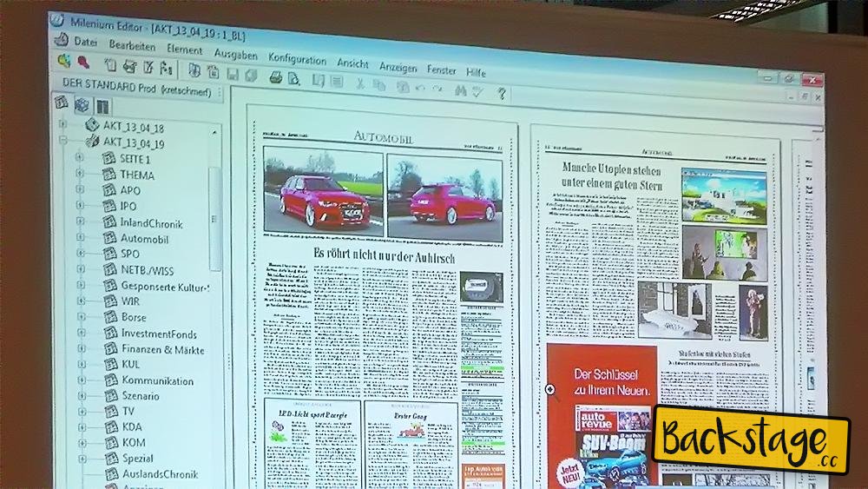Click the red pin toolbar icon
The height and width of the screenshot is (489, 868).
click(83, 62)
